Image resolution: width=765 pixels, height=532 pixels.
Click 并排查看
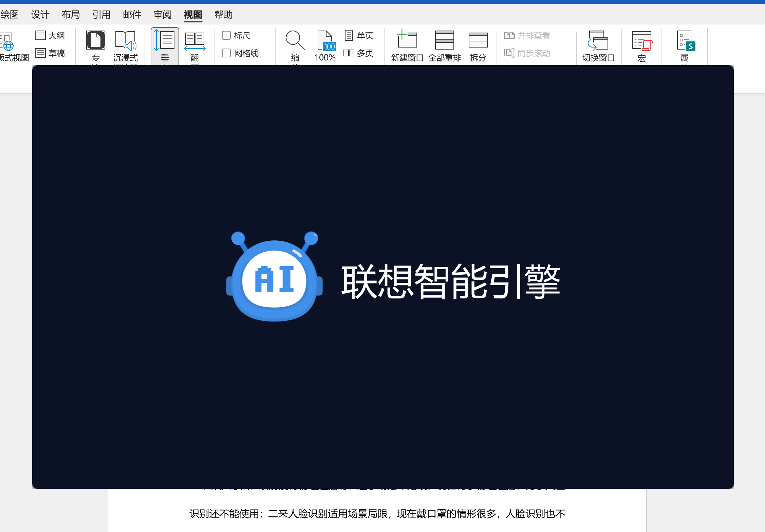pos(527,35)
